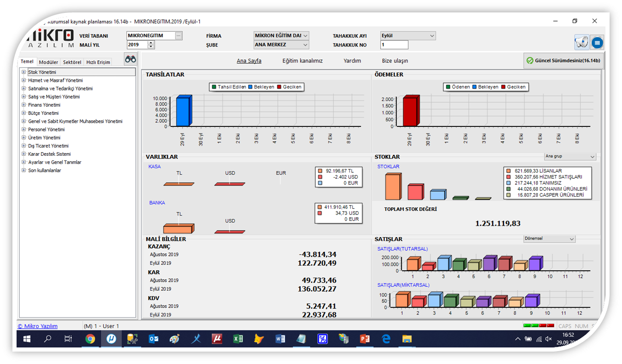Viewport: 622px width, 364px height.
Task: Click the muted volume tray icon
Action: (x=548, y=339)
